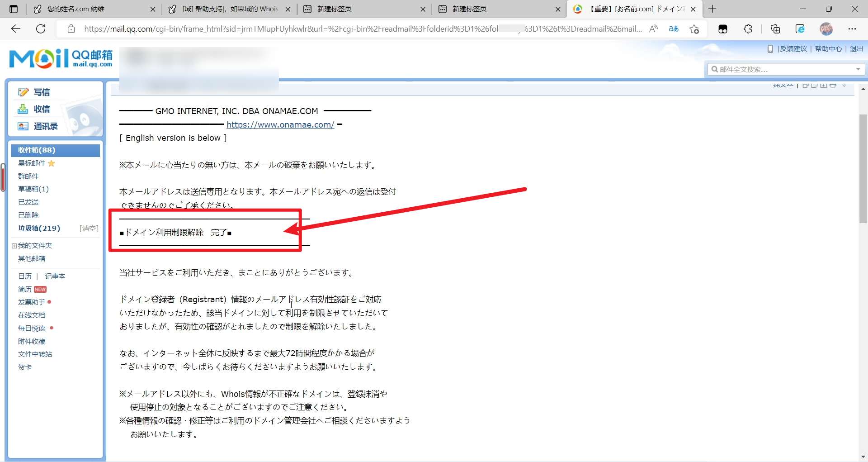Open a new browser tab with plus button
The height and width of the screenshot is (462, 868).
(712, 9)
